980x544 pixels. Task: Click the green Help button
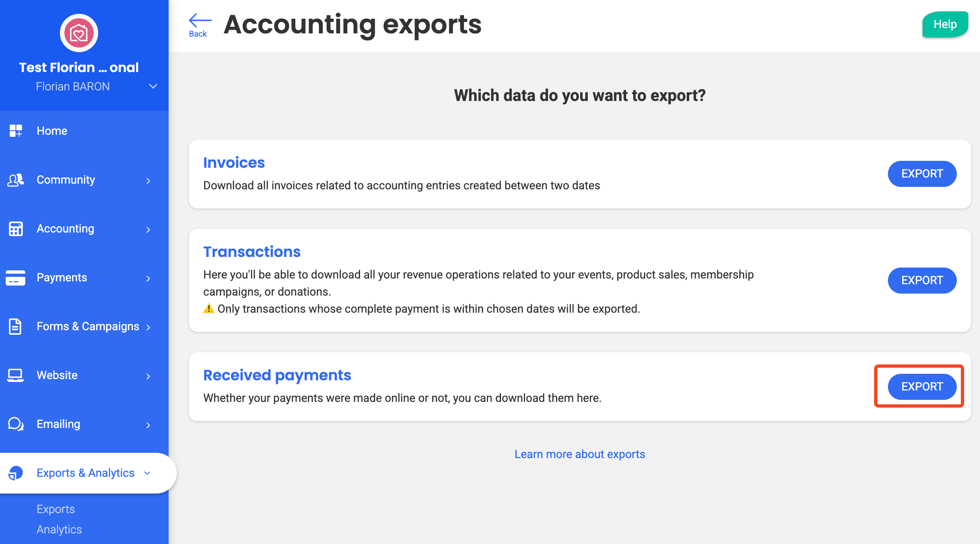pyautogui.click(x=945, y=24)
